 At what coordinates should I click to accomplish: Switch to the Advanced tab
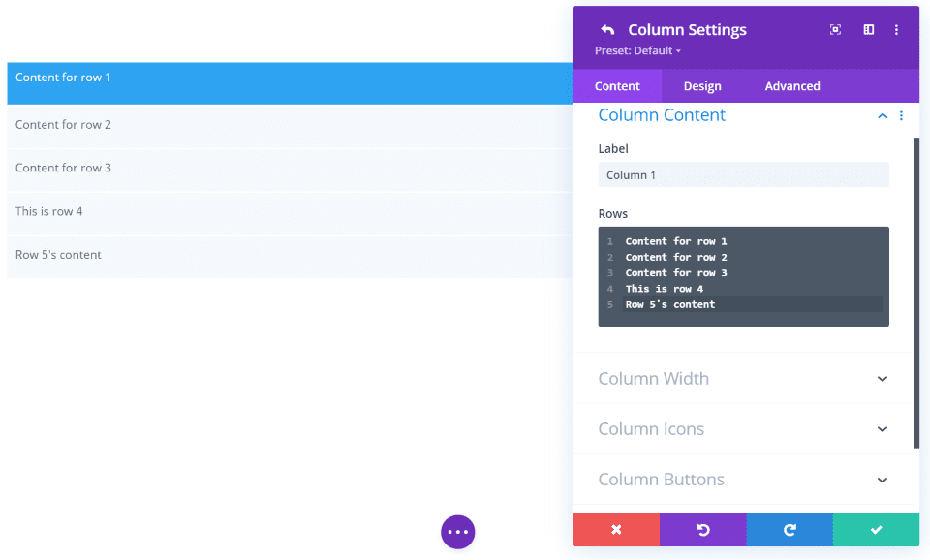point(791,85)
